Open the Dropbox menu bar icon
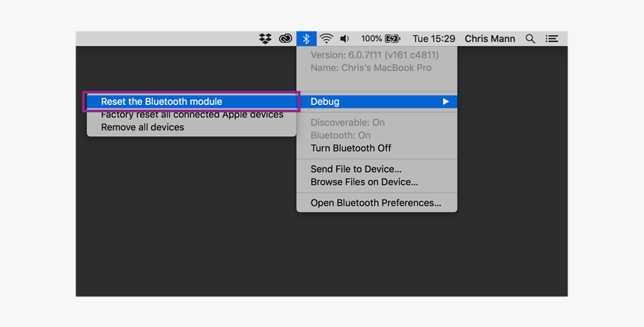644x327 pixels. tap(265, 39)
